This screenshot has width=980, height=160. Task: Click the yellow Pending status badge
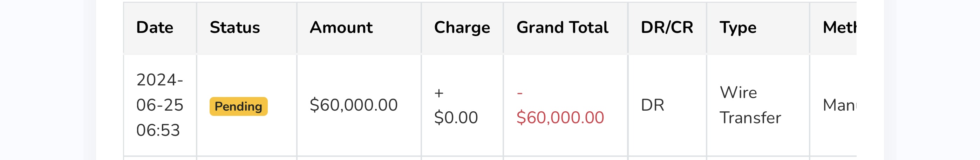pyautogui.click(x=239, y=106)
